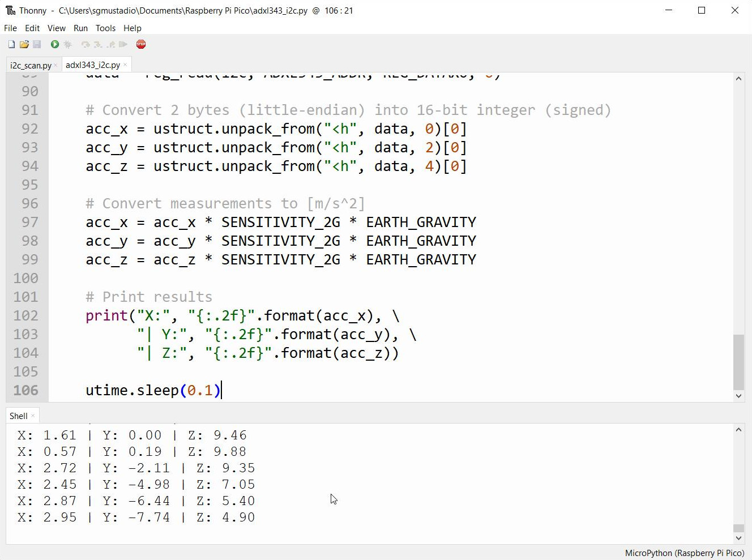Save the current script
The image size is (752, 560).
point(37,44)
